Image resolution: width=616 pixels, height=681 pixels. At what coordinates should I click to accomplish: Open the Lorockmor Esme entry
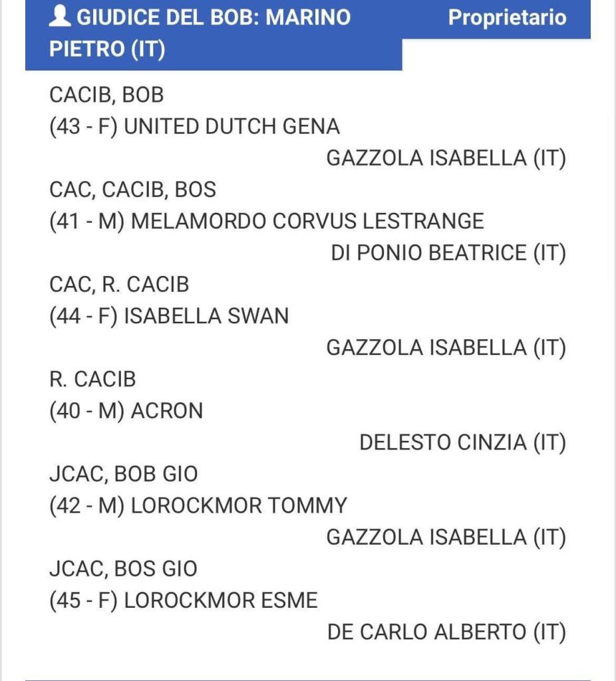[184, 601]
